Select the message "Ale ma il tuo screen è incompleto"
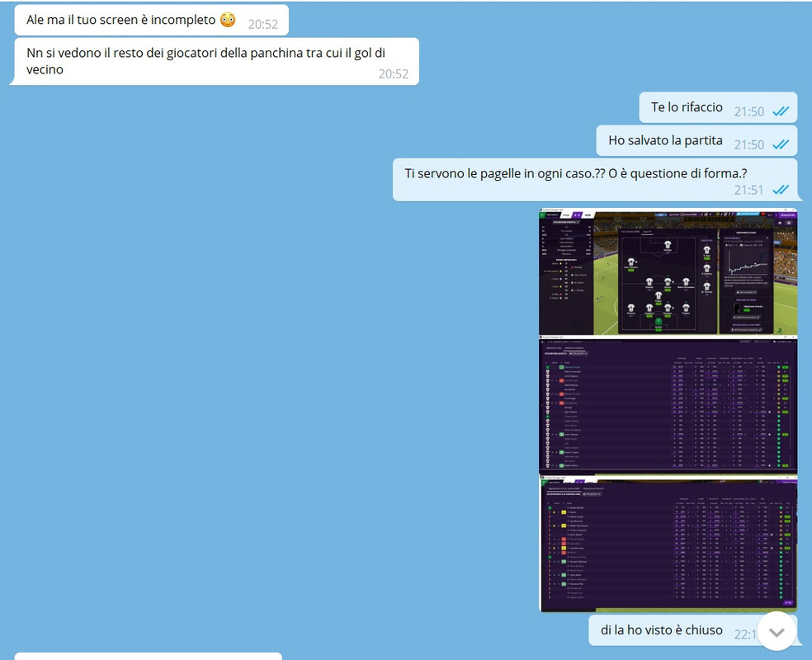 151,20
